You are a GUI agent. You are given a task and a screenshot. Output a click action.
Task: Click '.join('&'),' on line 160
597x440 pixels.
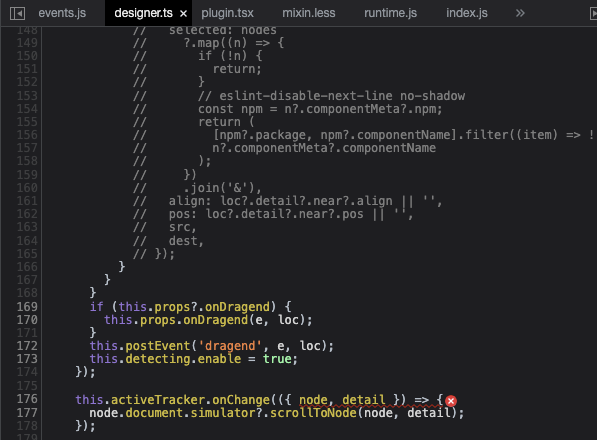tap(223, 188)
